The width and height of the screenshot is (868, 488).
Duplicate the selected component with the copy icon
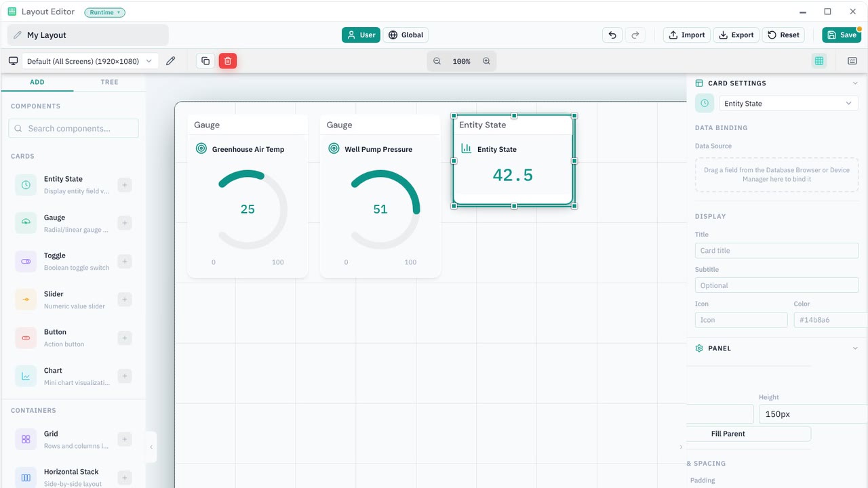(x=205, y=61)
